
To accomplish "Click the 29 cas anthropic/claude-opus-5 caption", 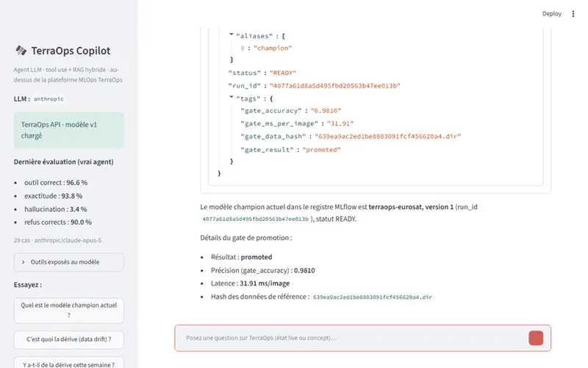I will point(57,241).
